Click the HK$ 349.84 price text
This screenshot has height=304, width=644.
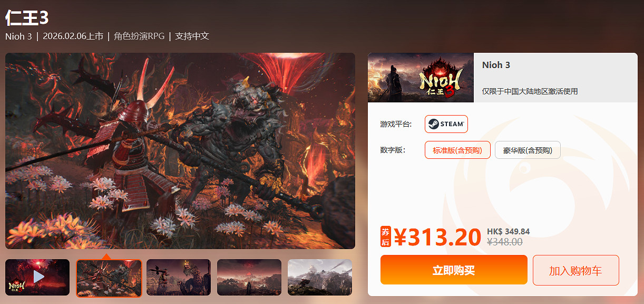508,231
